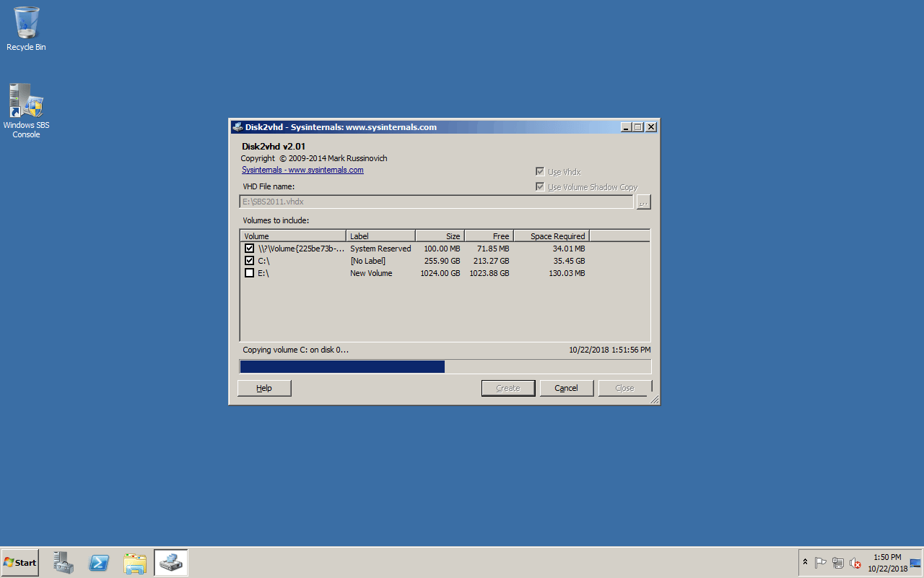
Task: Maximize the Disk2vhd window
Action: (x=637, y=127)
